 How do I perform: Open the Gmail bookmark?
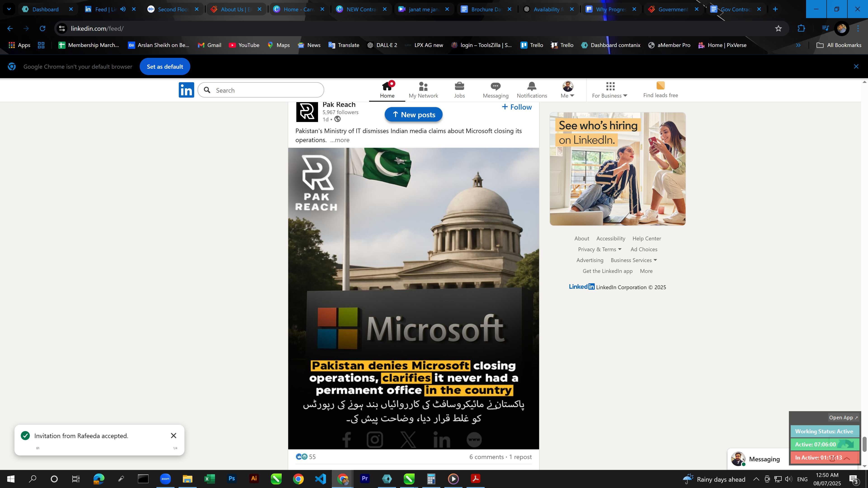pos(209,45)
